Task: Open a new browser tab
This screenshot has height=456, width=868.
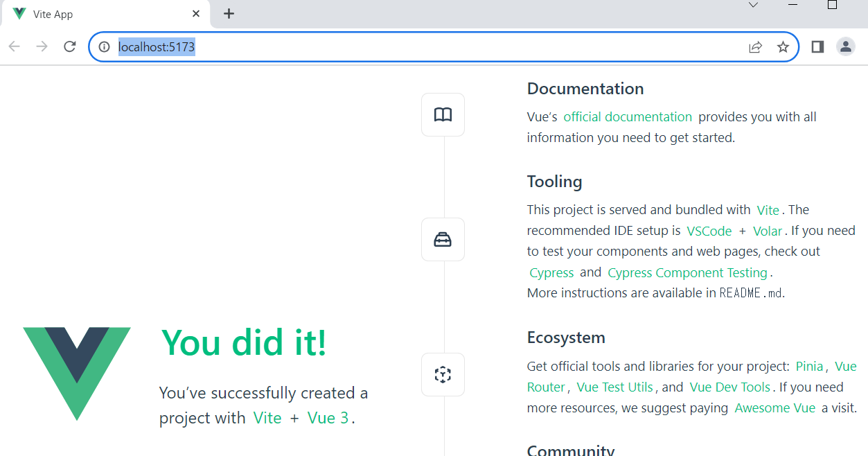Action: point(229,13)
